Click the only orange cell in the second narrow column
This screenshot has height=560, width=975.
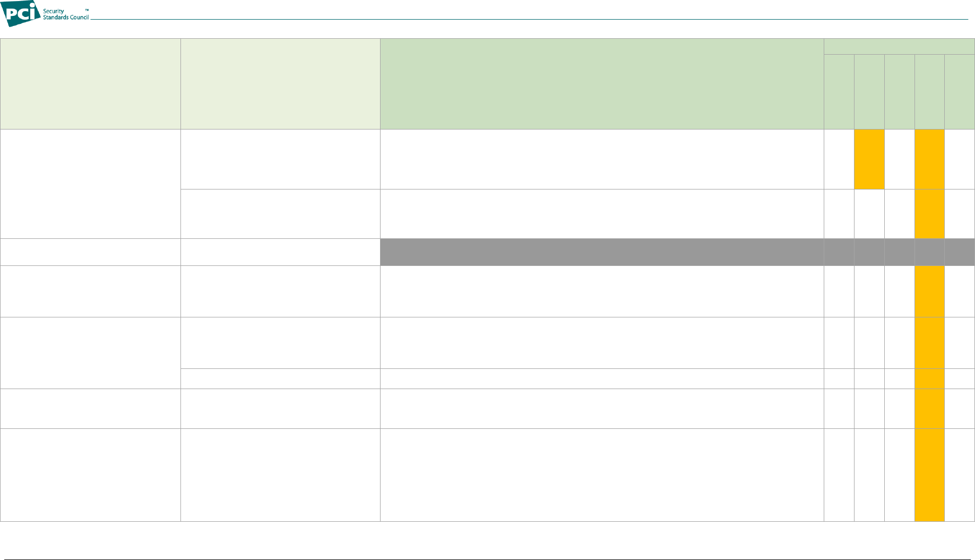coord(869,159)
